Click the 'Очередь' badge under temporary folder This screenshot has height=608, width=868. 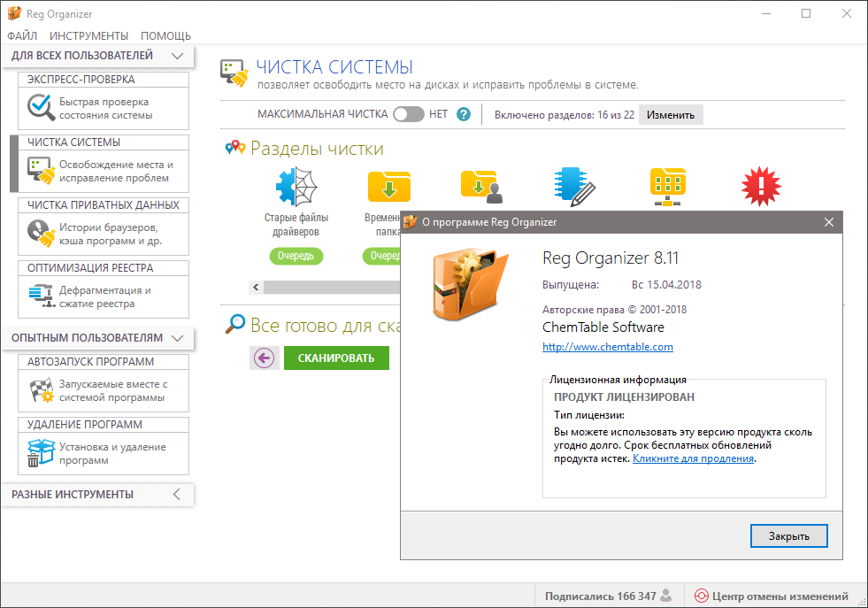click(381, 256)
